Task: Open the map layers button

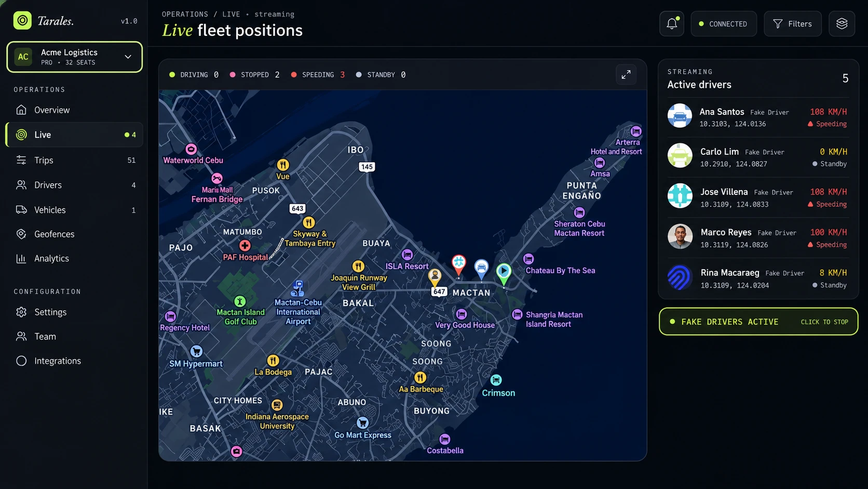Action: (842, 24)
